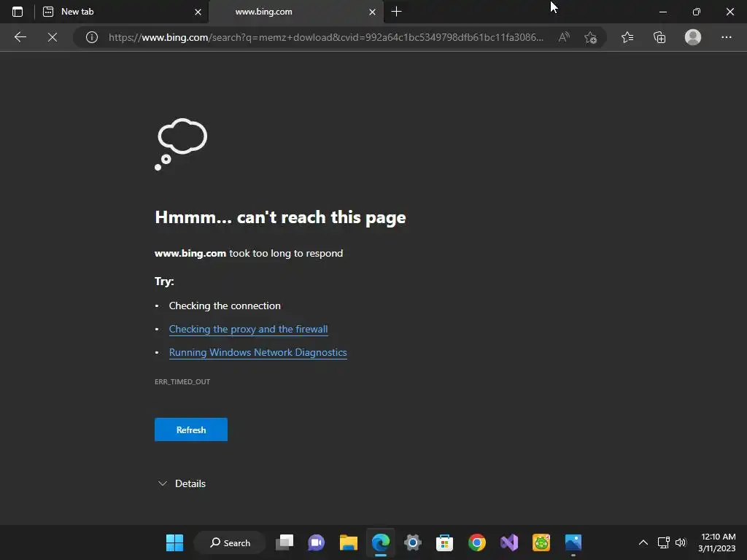This screenshot has height=560, width=747.
Task: Run Windows Network Diagnostics link
Action: tap(258, 352)
